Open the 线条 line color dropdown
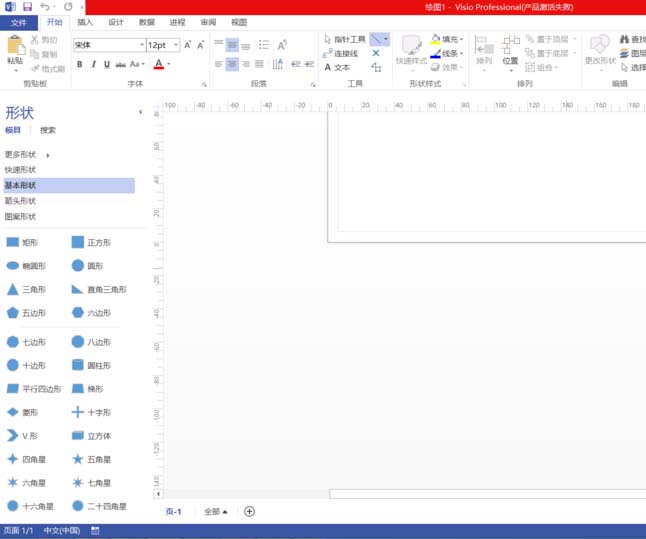646x539 pixels. (x=447, y=53)
